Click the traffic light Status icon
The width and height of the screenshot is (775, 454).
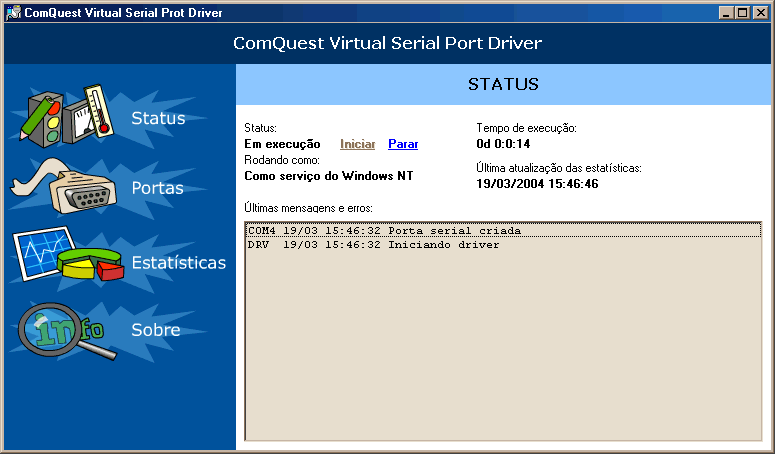pos(67,117)
